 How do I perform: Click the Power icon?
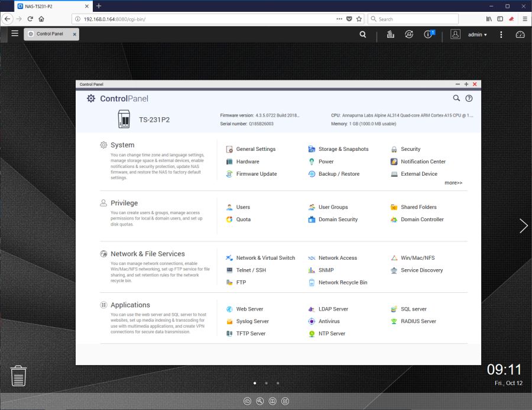(x=312, y=162)
